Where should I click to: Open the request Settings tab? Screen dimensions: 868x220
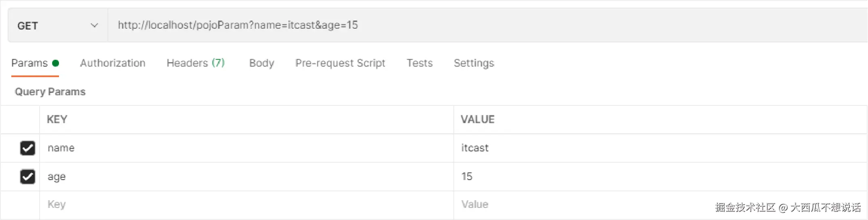click(474, 63)
